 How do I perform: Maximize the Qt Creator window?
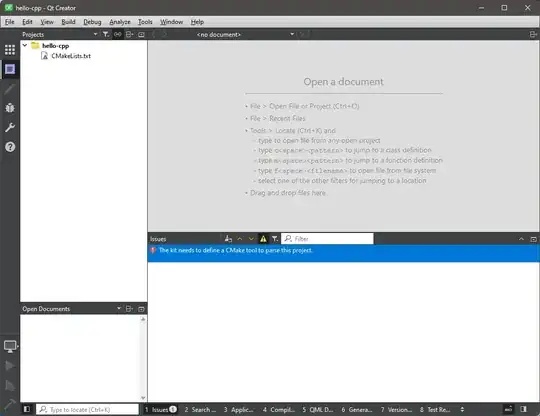pos(504,8)
